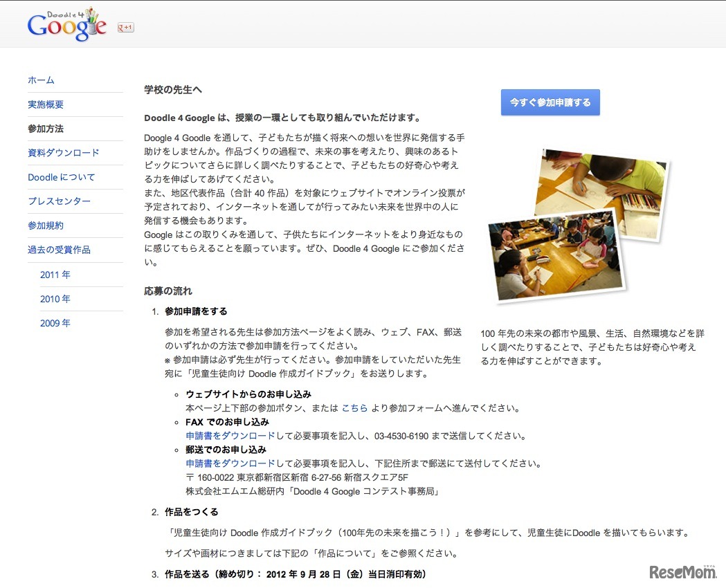The width and height of the screenshot is (726, 588).
Task: Click the Doodle について sidebar link
Action: coord(57,177)
